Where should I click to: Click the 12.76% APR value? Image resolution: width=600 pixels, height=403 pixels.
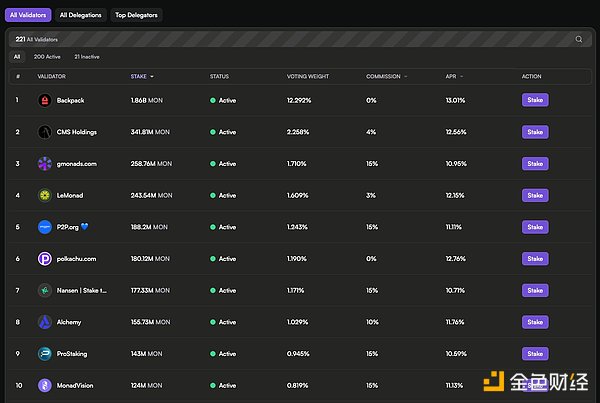[455, 259]
